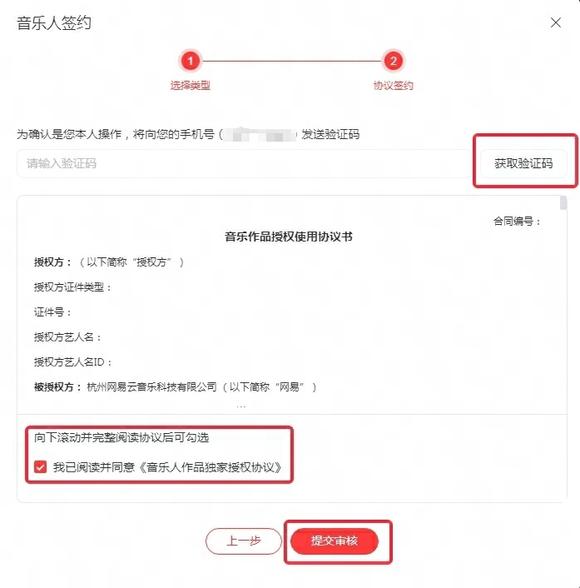
Task: Open the 《音乐人作品独家授权协议》 link
Action: 210,467
